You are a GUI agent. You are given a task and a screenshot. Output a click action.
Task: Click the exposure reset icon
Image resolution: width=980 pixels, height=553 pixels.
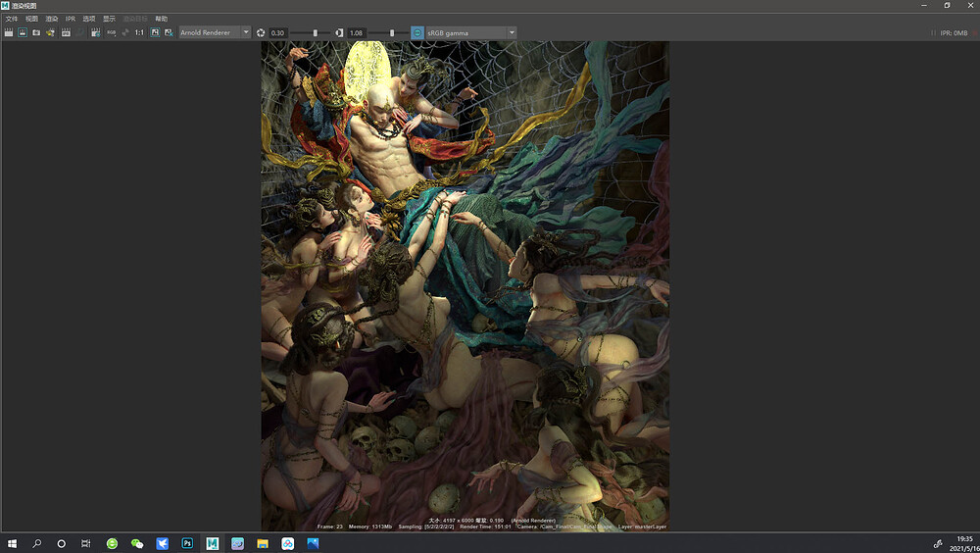tap(261, 32)
